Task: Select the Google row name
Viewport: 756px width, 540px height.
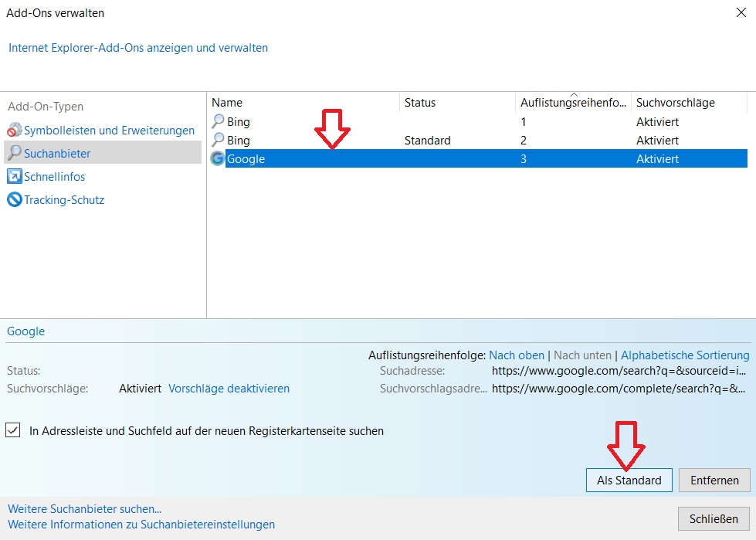Action: (x=246, y=158)
